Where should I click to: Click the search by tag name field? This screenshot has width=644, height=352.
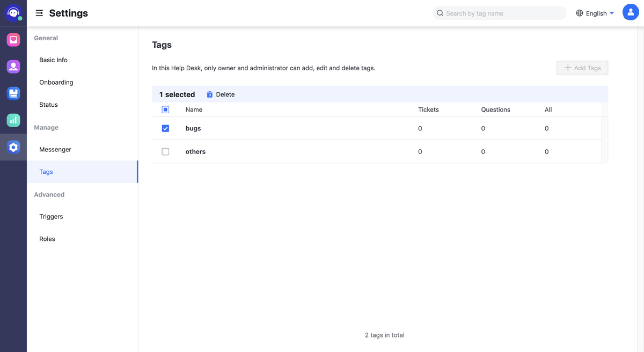coord(499,13)
